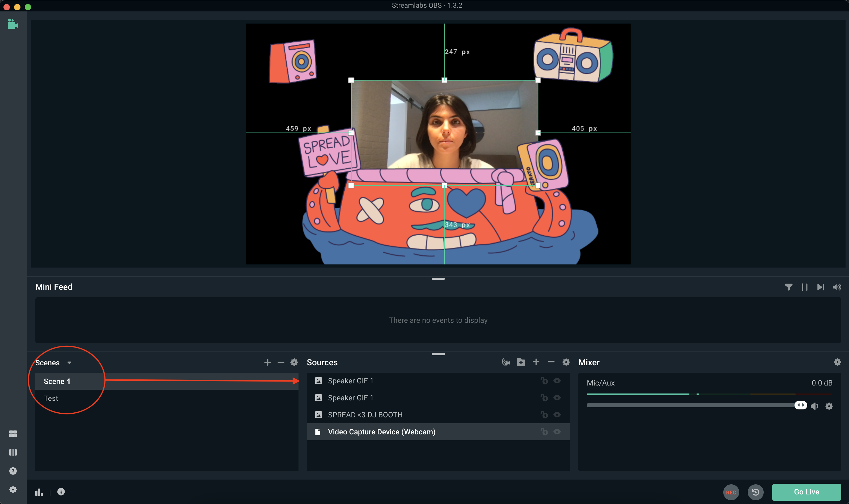Click the Mic/Aux audio level meter
This screenshot has width=849, height=504.
coord(710,394)
